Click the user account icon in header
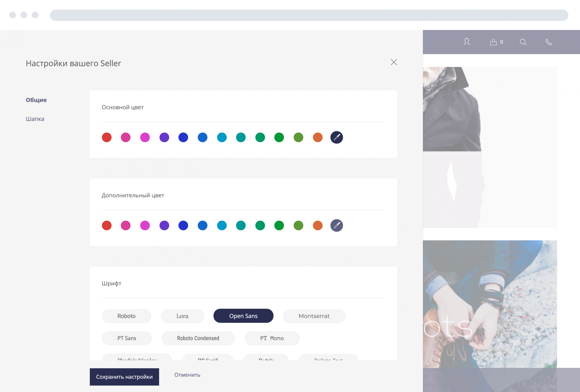The width and height of the screenshot is (580, 392). pyautogui.click(x=467, y=42)
